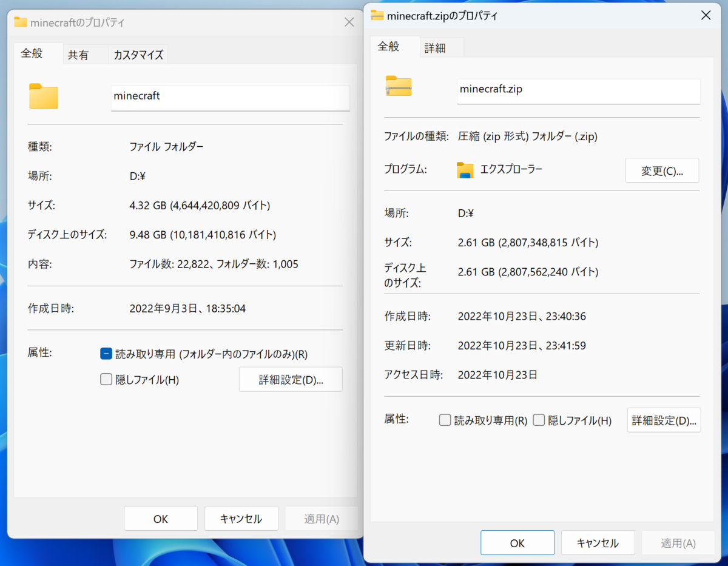This screenshot has width=728, height=566.
Task: Click the large folder icon in minecraft properties
Action: point(44,96)
